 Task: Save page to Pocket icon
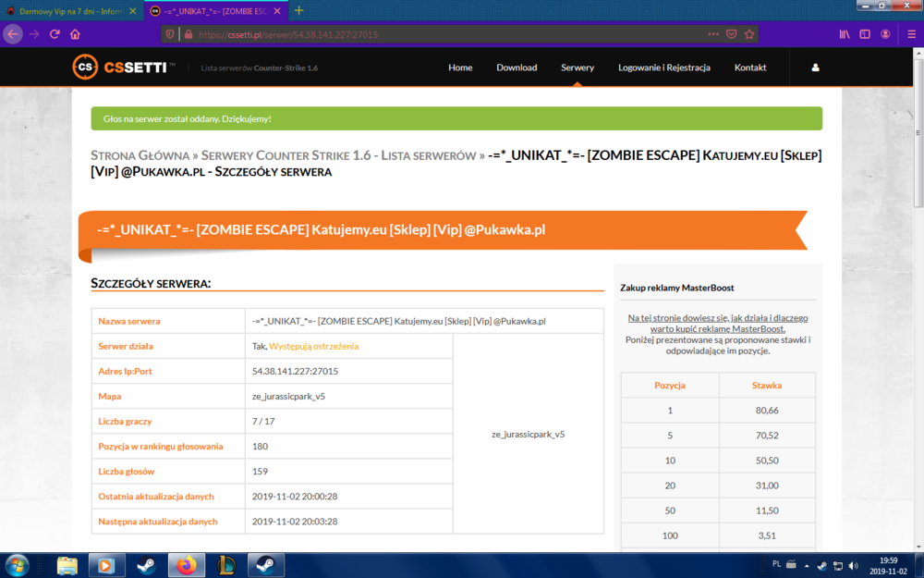(x=731, y=34)
